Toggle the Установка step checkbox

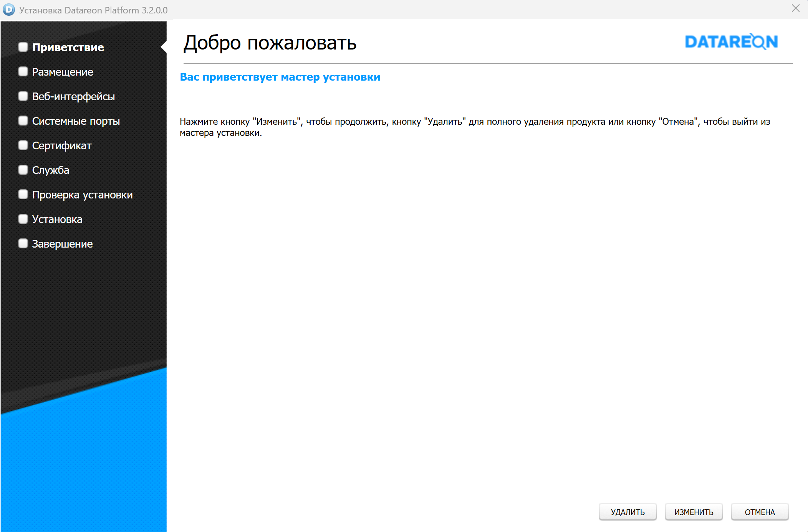[23, 219]
